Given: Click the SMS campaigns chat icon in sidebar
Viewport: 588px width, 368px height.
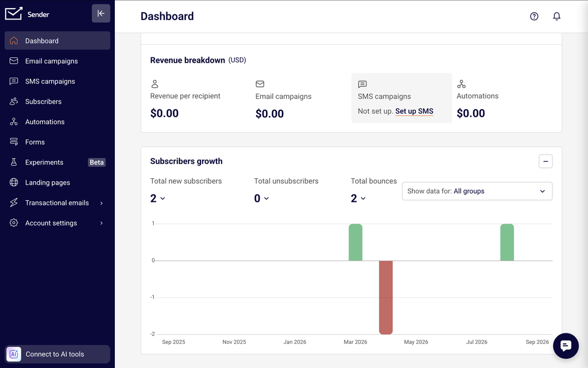Looking at the screenshot, I should (14, 81).
